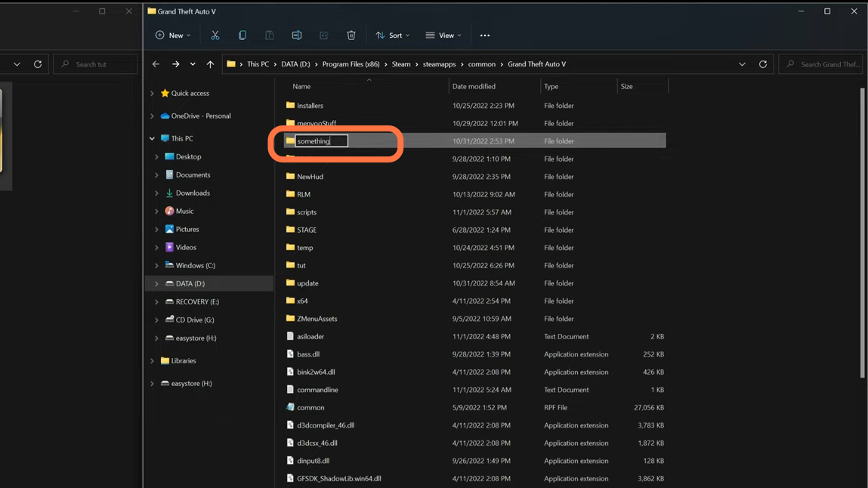Click the Paste clipboard icon
The width and height of the screenshot is (868, 488).
click(x=270, y=36)
